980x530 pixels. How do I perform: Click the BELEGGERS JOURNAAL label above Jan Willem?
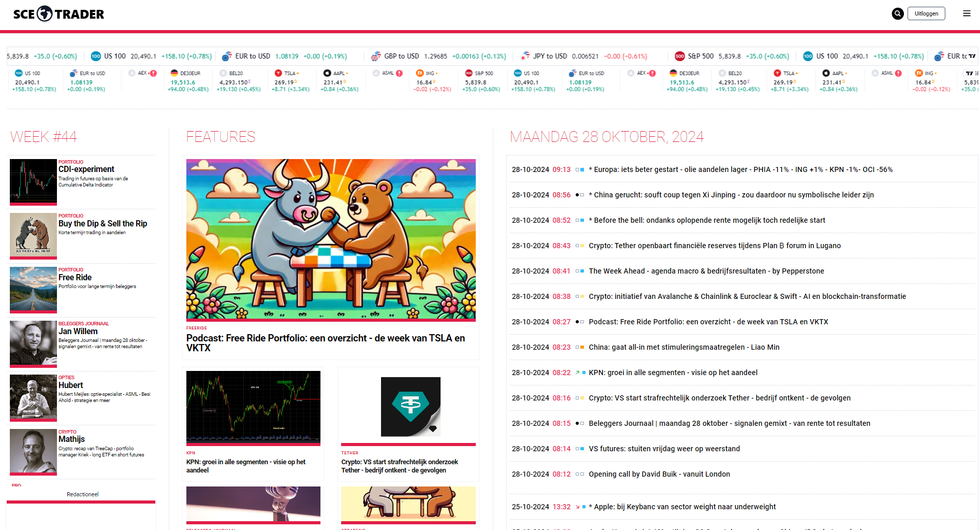click(x=83, y=324)
